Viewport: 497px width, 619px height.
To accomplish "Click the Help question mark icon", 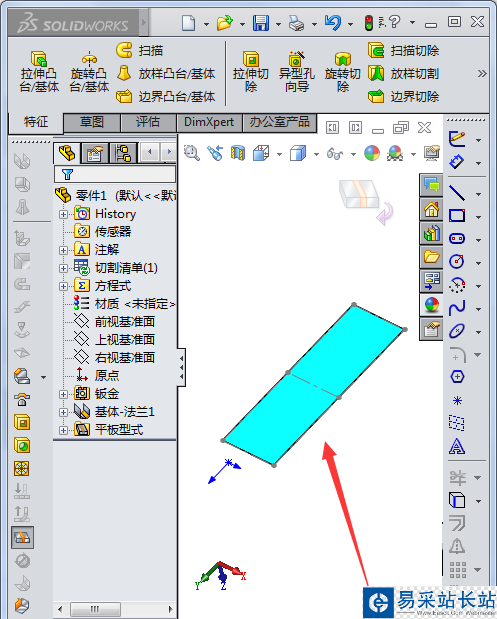I will (393, 22).
